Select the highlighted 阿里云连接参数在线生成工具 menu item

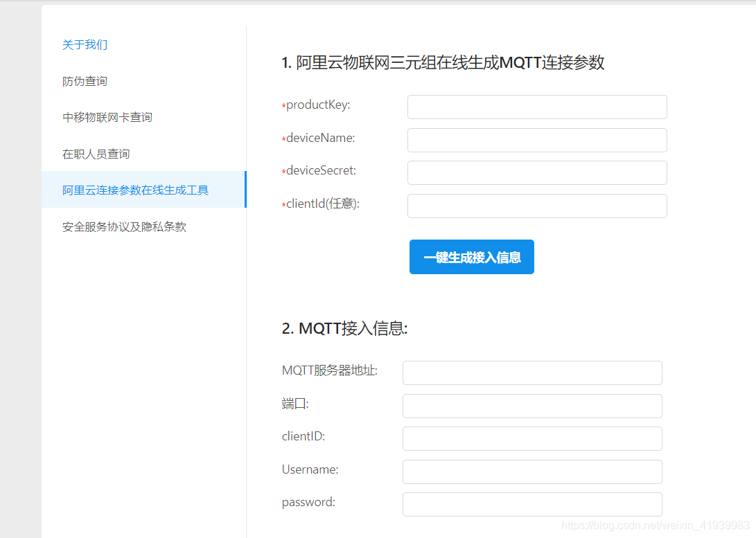point(134,190)
